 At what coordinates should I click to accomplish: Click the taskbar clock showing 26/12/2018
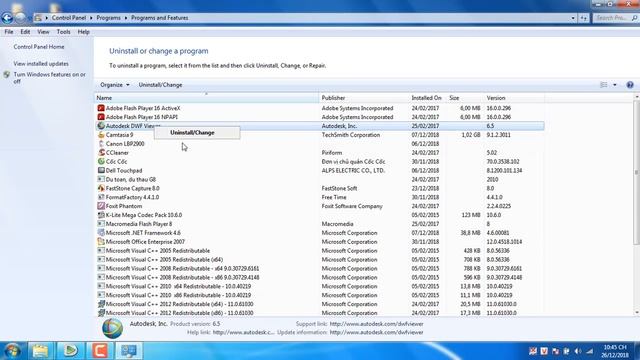tap(615, 351)
